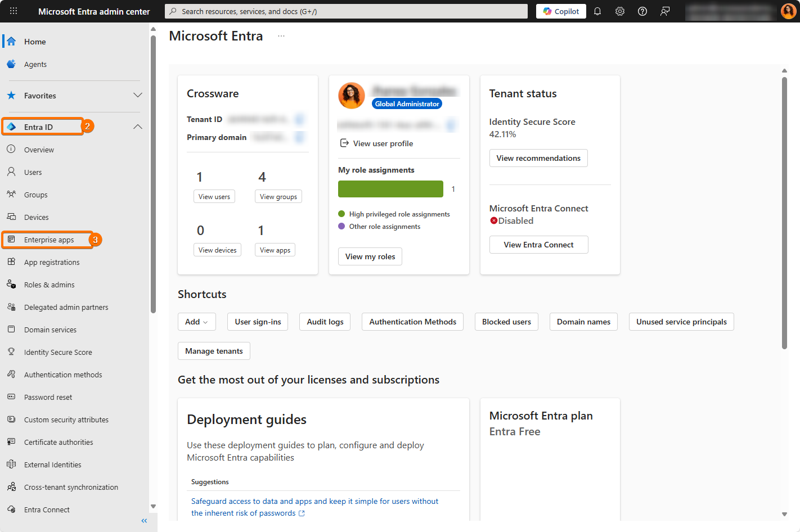Viewport: 800px width, 532px height.
Task: Click the notifications bell icon
Action: (597, 11)
